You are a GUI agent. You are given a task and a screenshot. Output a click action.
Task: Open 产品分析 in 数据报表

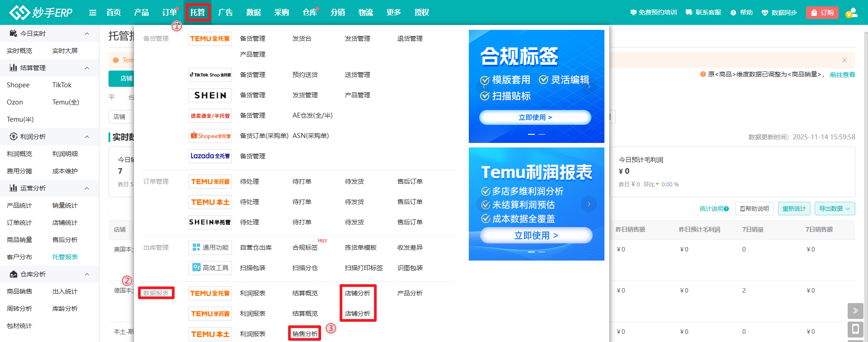[410, 293]
